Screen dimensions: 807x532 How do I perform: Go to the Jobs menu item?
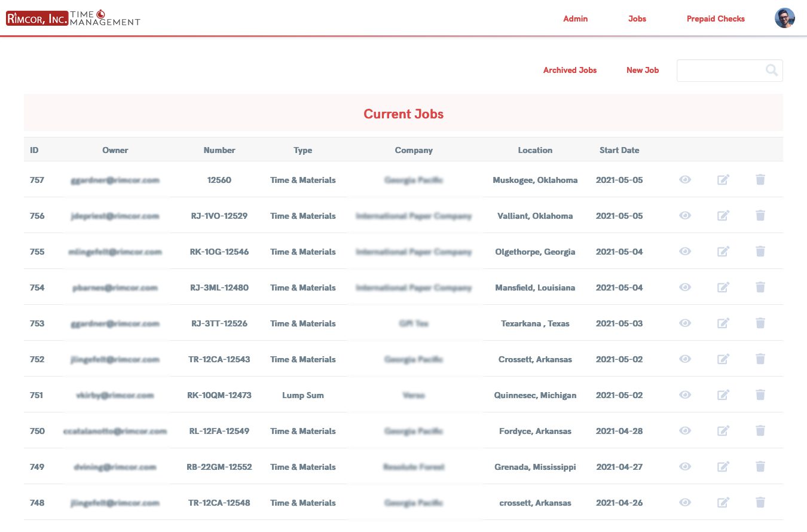[637, 19]
